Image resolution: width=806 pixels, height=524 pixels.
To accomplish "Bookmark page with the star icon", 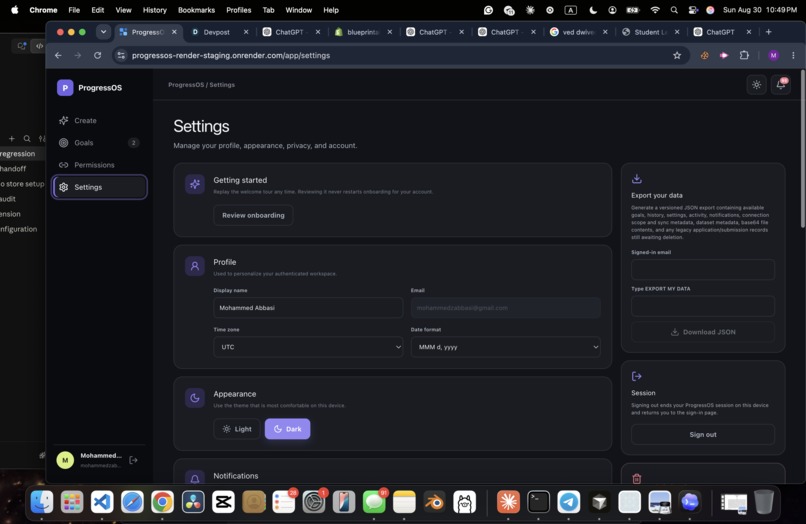I will tap(677, 55).
